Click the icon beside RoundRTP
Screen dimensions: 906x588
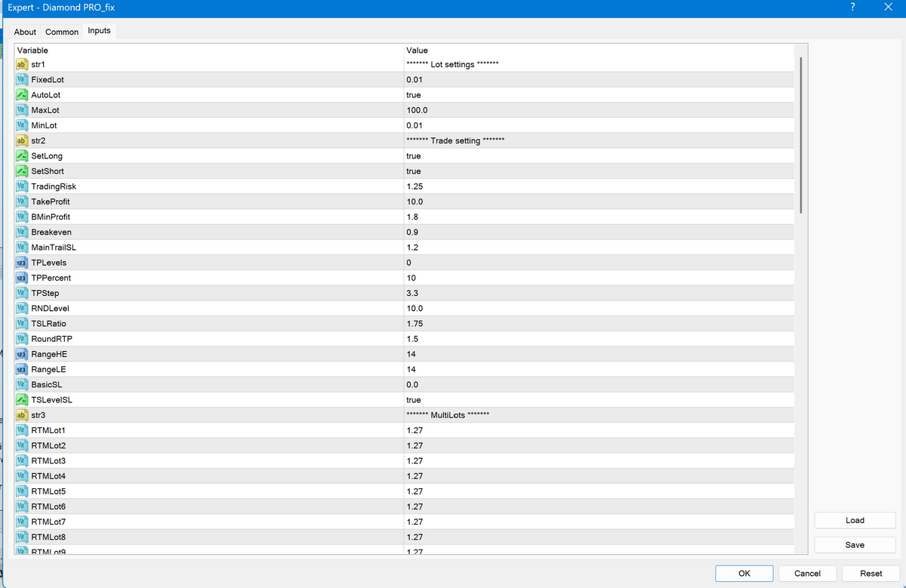tap(22, 339)
